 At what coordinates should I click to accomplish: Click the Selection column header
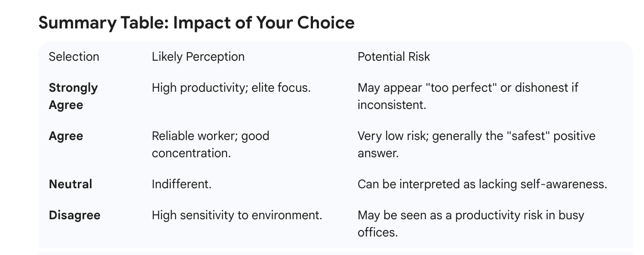tap(74, 57)
